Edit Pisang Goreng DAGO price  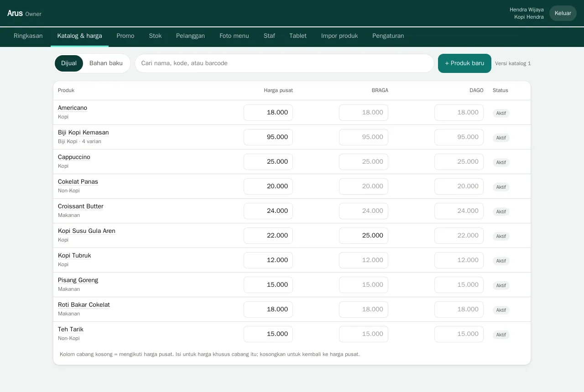click(459, 285)
